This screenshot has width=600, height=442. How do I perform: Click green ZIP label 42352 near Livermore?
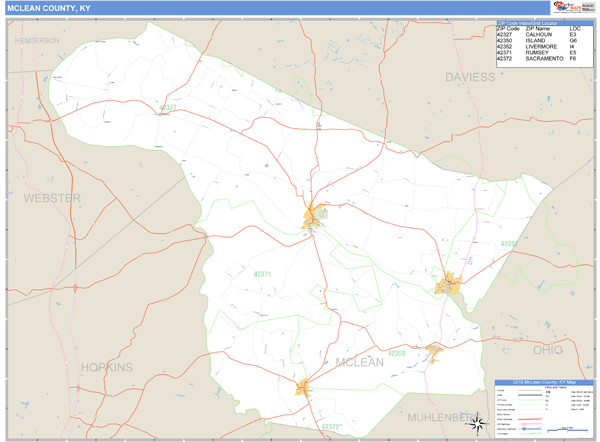tap(509, 244)
